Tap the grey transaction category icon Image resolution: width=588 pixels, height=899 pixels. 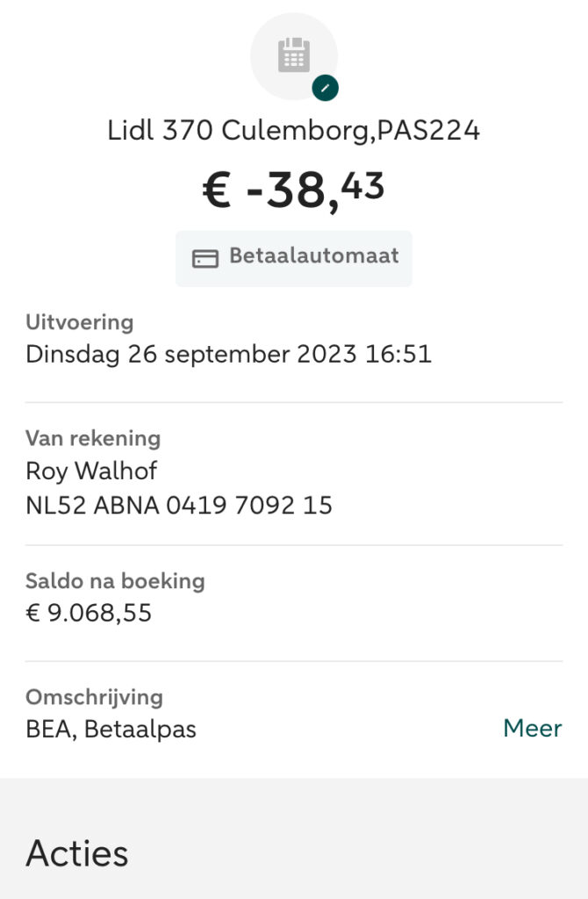(294, 56)
